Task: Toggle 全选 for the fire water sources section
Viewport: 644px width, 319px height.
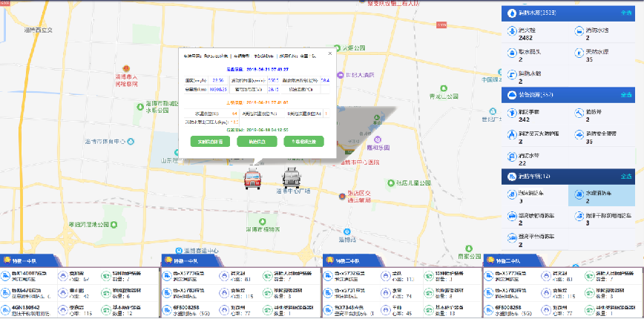Action: tap(625, 13)
